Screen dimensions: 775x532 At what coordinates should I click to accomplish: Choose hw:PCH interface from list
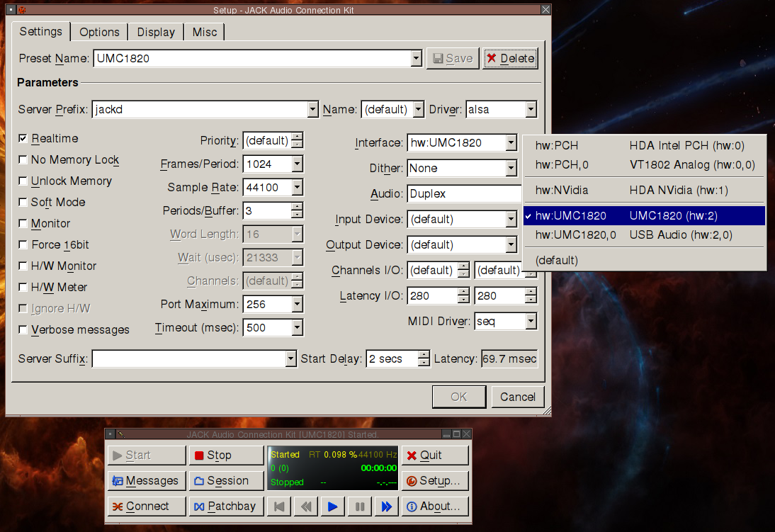coord(644,145)
